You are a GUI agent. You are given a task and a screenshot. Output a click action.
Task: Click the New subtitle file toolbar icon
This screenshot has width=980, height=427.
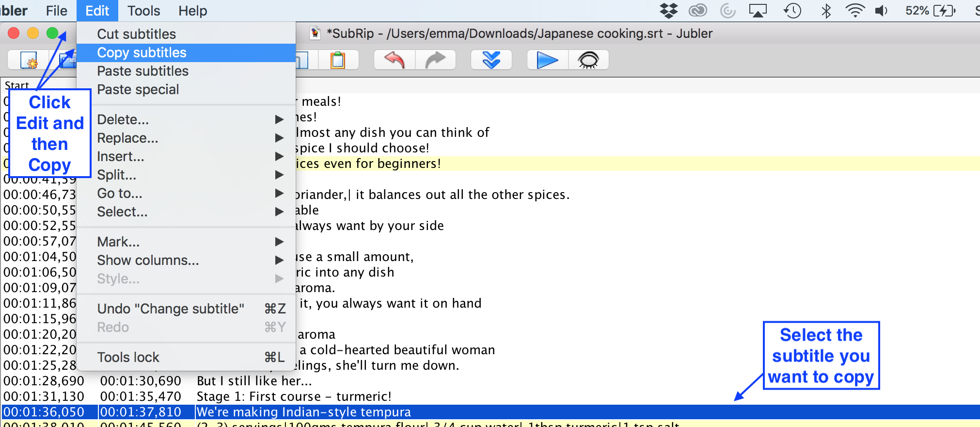pos(28,60)
